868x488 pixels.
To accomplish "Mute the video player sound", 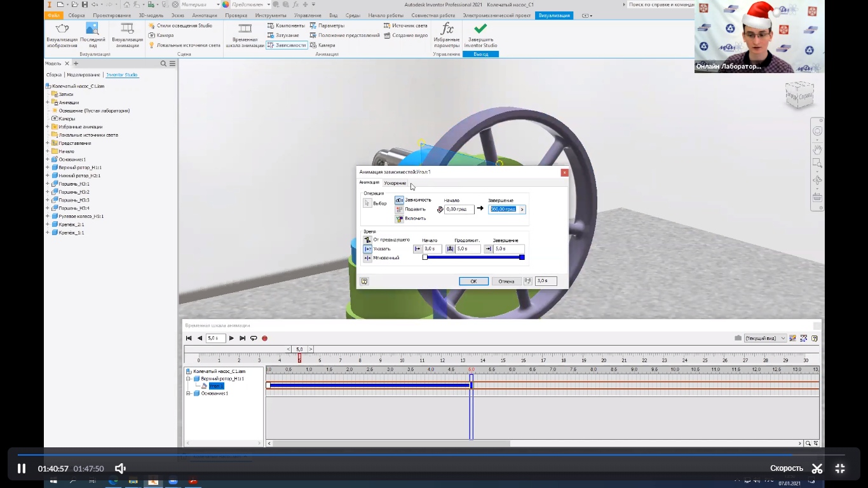I will (120, 468).
